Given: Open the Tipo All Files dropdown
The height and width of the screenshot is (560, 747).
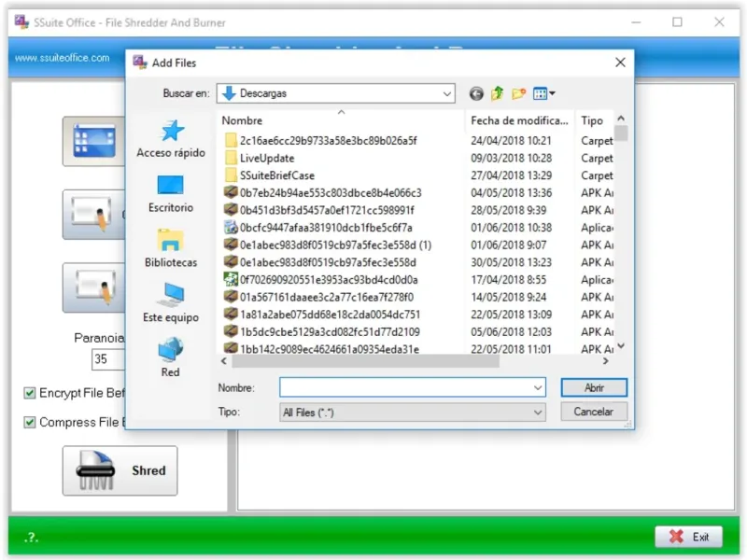Looking at the screenshot, I should click(x=413, y=413).
